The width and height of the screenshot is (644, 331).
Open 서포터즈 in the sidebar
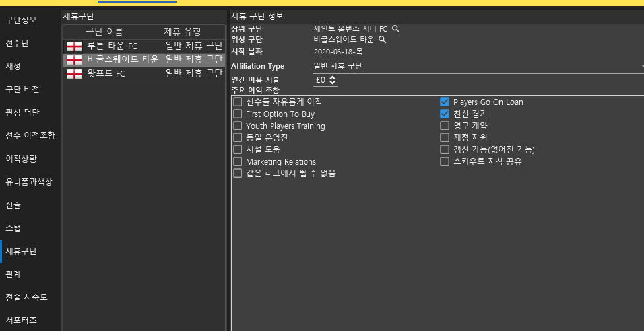click(x=21, y=320)
